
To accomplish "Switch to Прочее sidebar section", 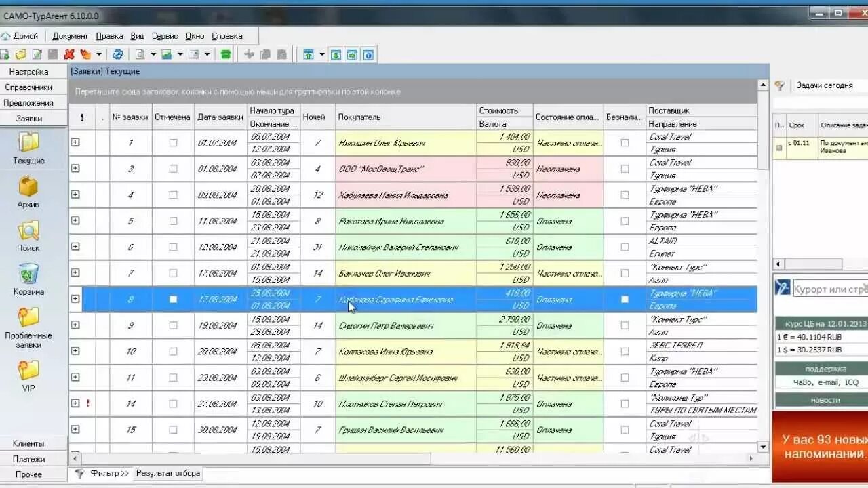I will pos(28,474).
